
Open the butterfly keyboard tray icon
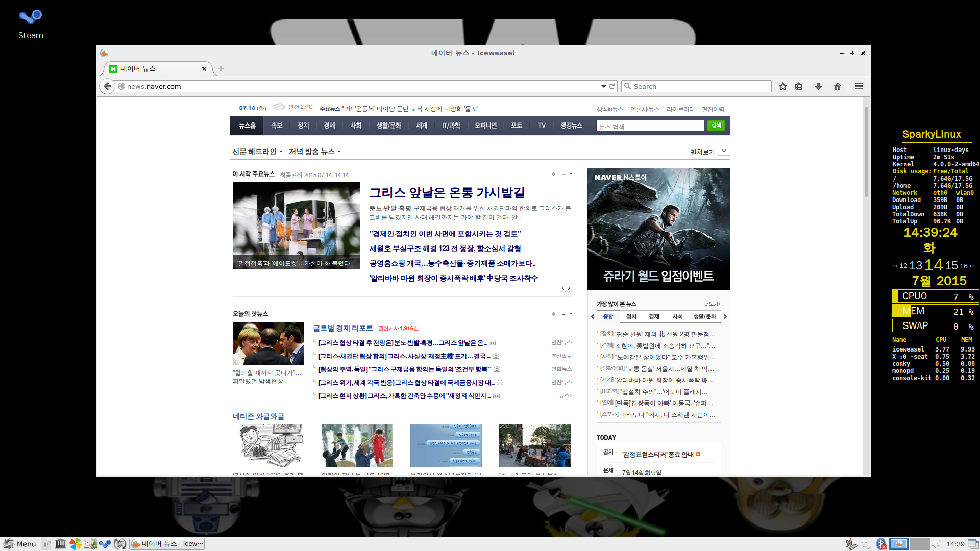coord(850,544)
